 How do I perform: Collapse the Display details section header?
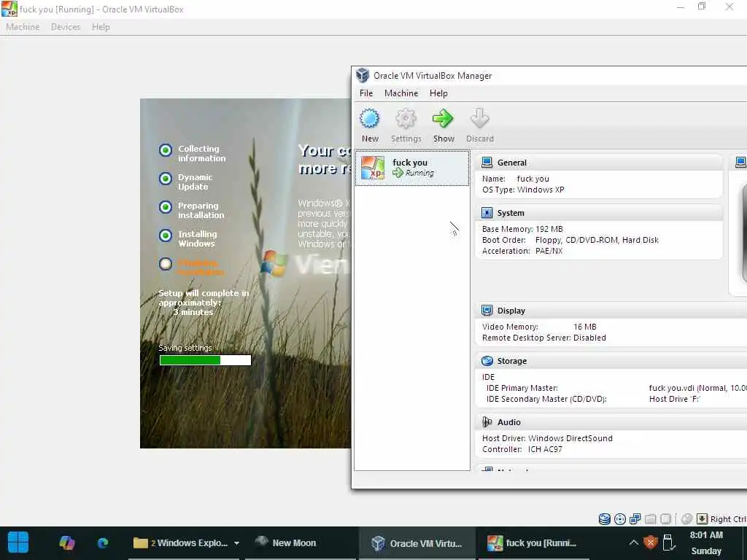[x=612, y=311]
